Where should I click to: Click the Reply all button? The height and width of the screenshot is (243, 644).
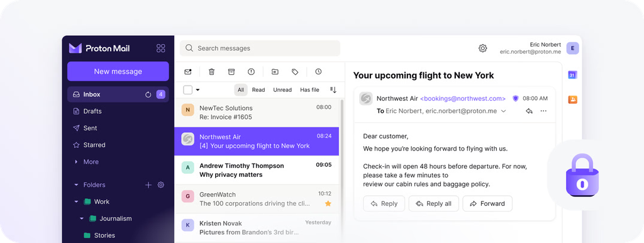click(434, 203)
